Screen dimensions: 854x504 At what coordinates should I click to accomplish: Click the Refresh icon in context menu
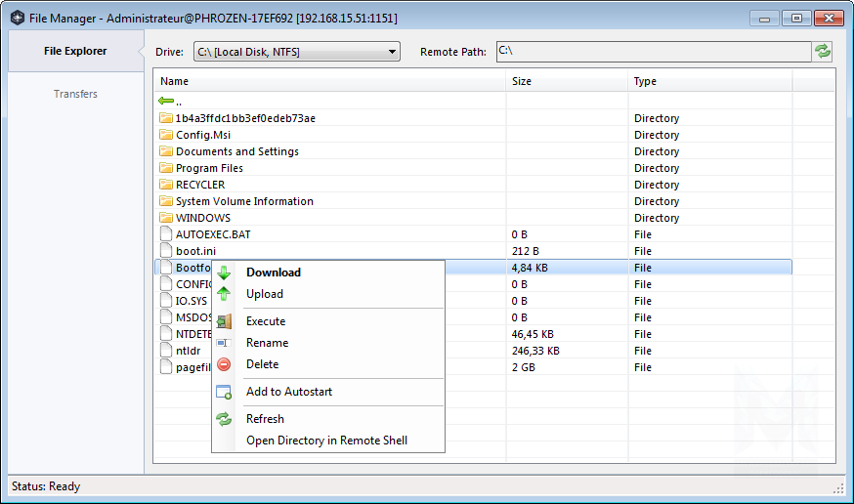[x=224, y=419]
